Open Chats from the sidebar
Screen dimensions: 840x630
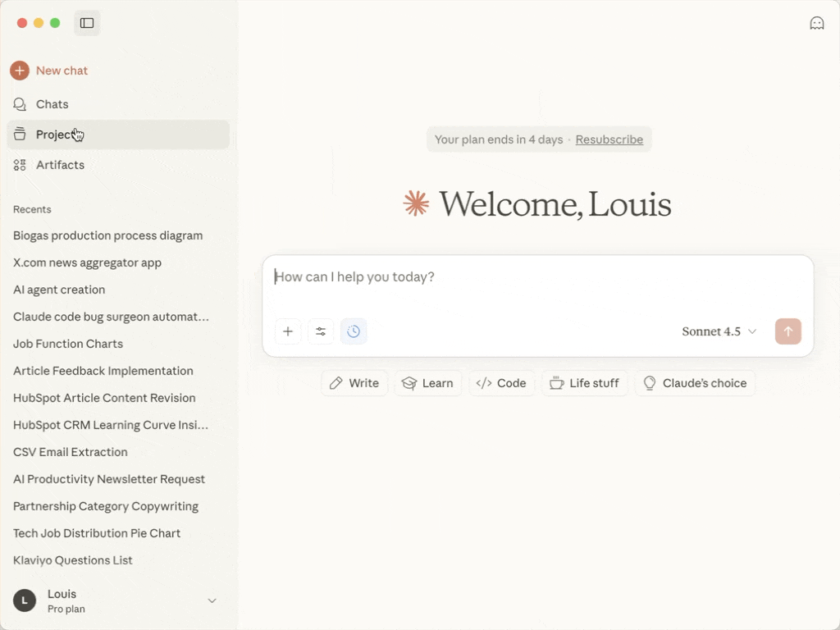coord(118,104)
